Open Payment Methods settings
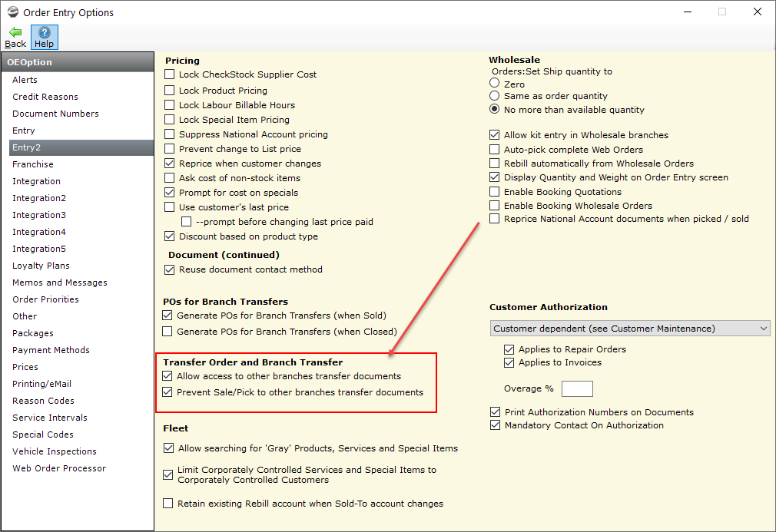The image size is (776, 532). (x=51, y=349)
